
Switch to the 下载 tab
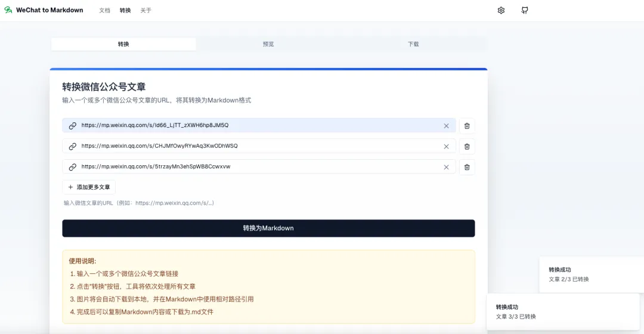413,44
